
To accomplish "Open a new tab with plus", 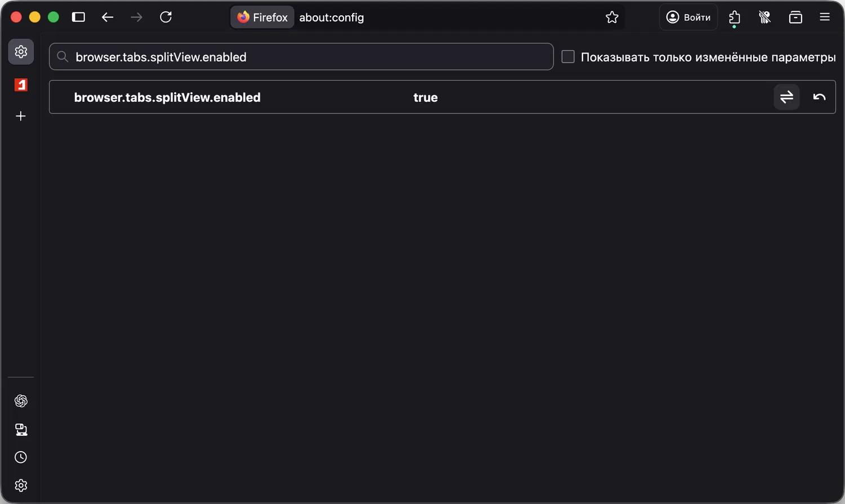I will [x=21, y=116].
